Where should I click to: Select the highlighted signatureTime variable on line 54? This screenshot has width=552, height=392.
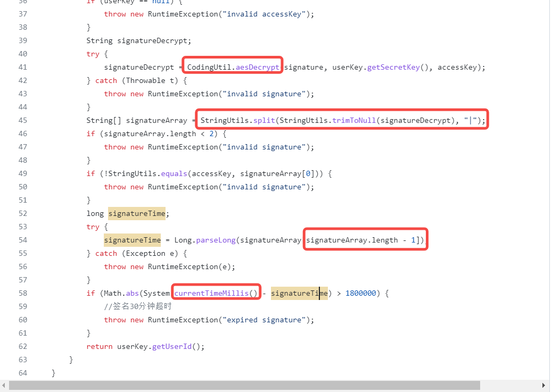coord(132,240)
